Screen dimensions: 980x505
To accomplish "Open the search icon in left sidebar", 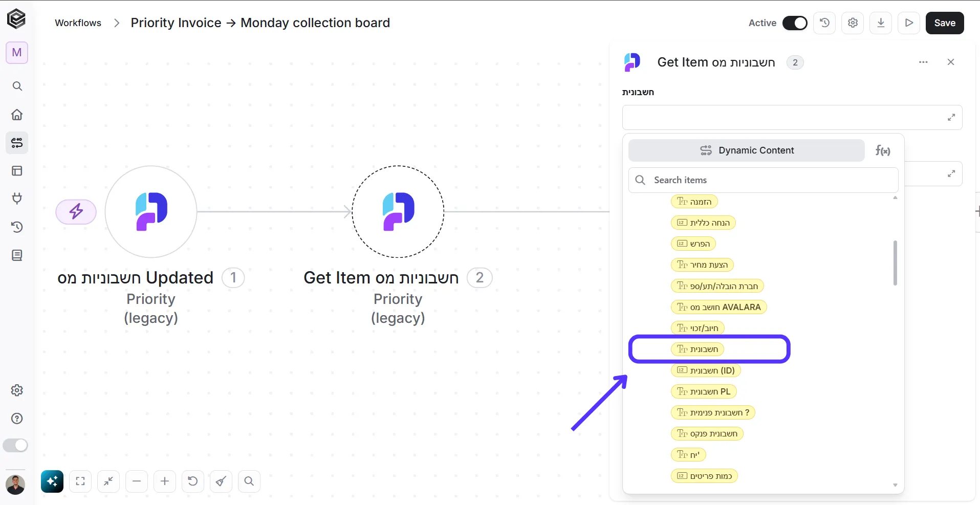I will tap(17, 86).
